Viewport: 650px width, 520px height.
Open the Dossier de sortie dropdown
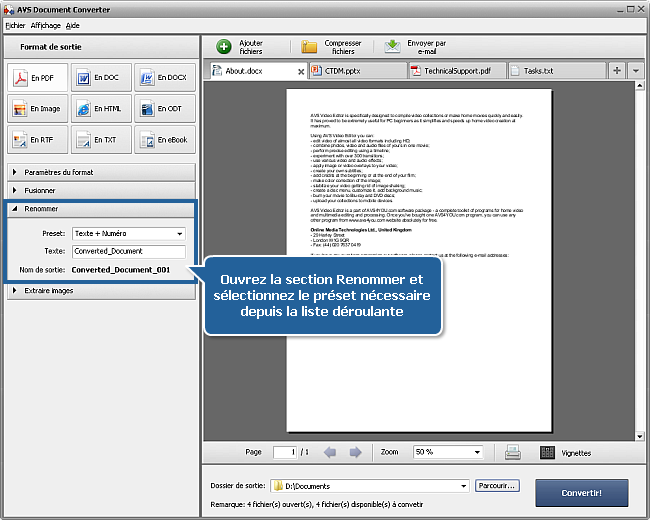pyautogui.click(x=370, y=486)
